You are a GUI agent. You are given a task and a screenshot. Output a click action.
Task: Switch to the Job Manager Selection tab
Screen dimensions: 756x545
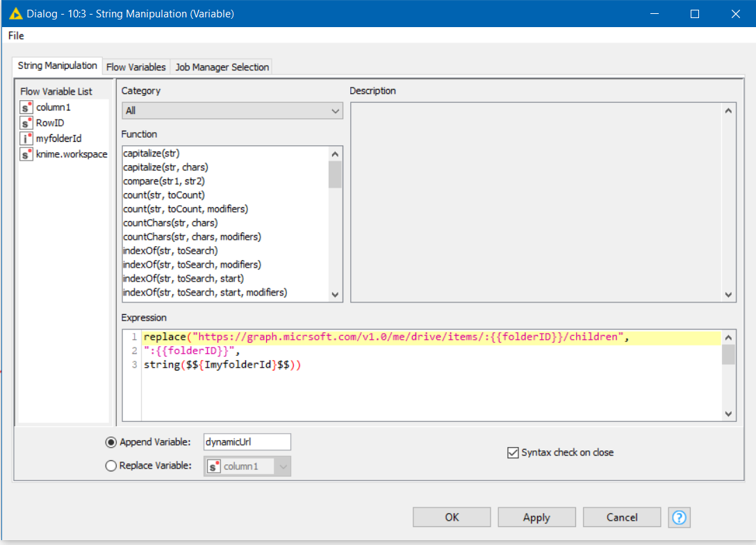click(222, 67)
